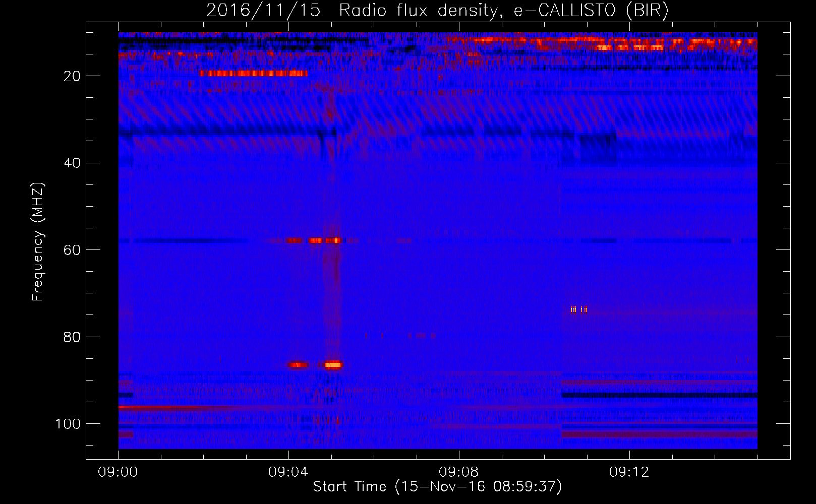Click the '09:08' time tick label
This screenshot has width=816, height=504.
[x=459, y=472]
